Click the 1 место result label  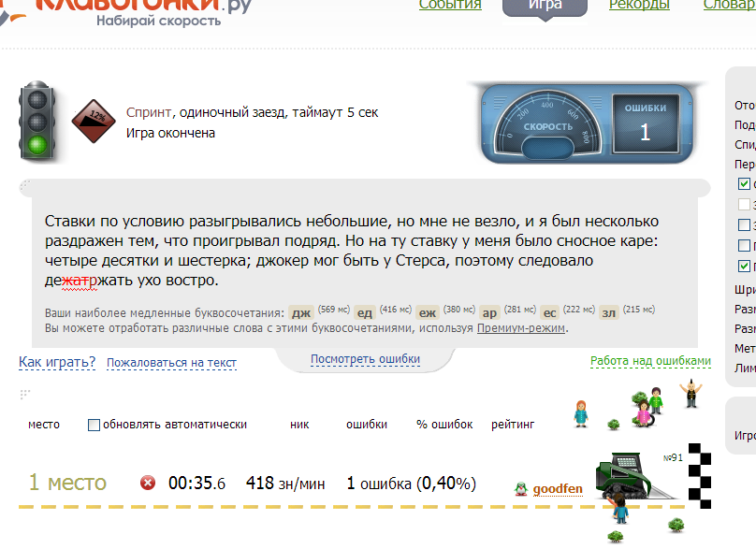tap(67, 483)
